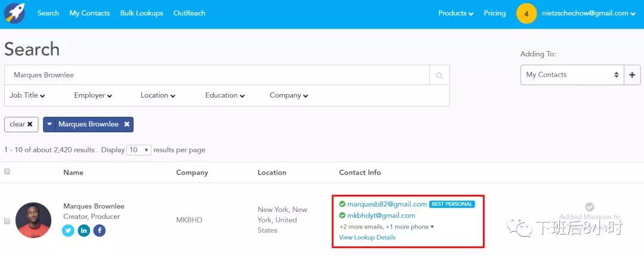Image resolution: width=644 pixels, height=256 pixels.
Task: Click the plus icon beside My Contacts
Action: point(632,75)
